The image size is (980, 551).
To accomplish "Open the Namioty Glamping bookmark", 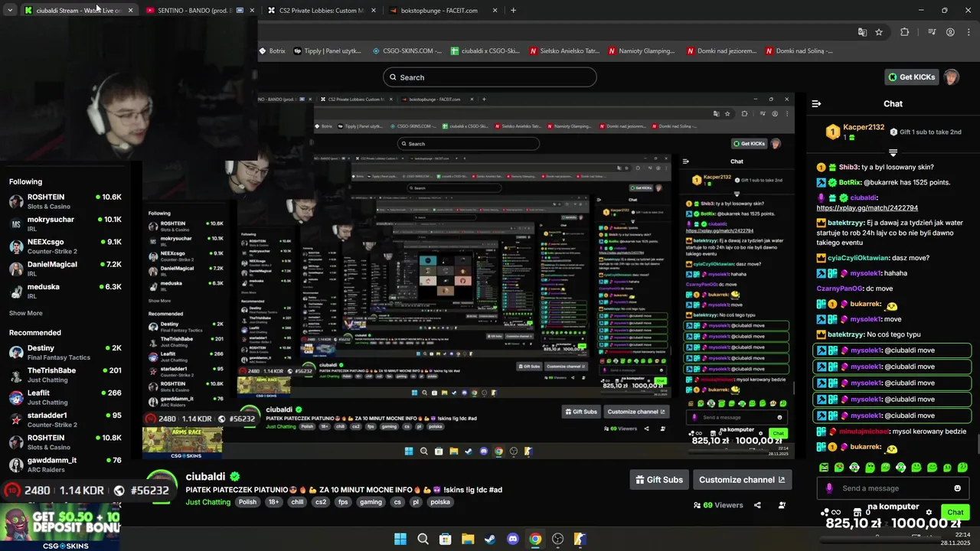I will (642, 51).
